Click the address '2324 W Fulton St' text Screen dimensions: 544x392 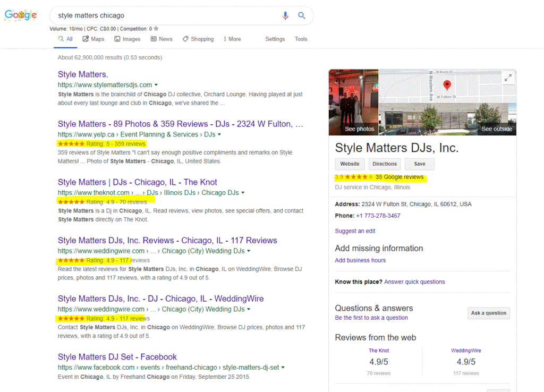384,204
